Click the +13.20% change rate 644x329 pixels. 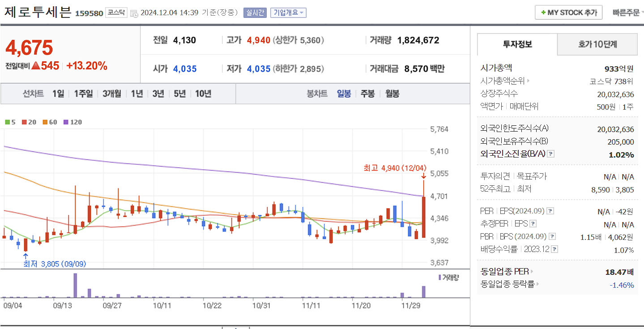(87, 66)
